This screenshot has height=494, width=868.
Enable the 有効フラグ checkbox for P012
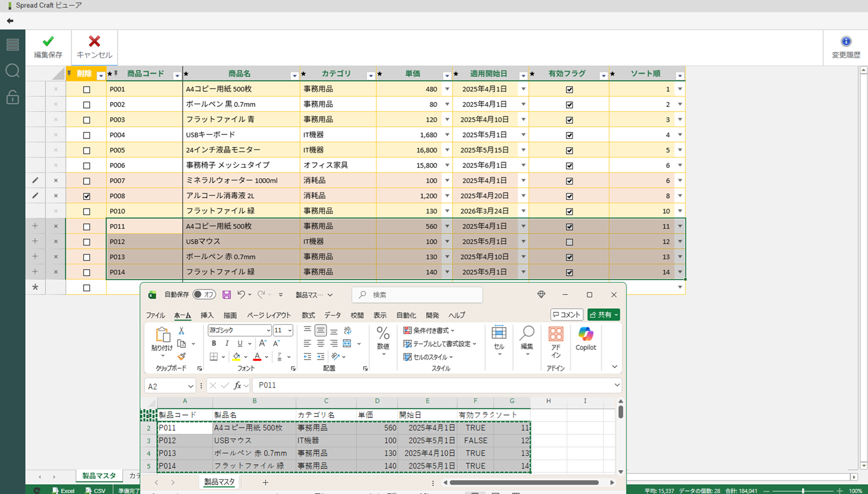click(x=569, y=241)
